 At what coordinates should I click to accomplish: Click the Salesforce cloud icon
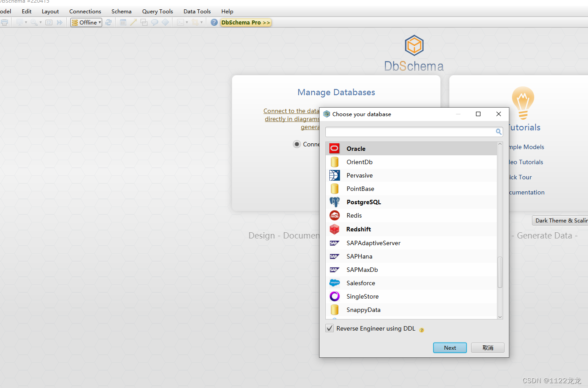335,283
